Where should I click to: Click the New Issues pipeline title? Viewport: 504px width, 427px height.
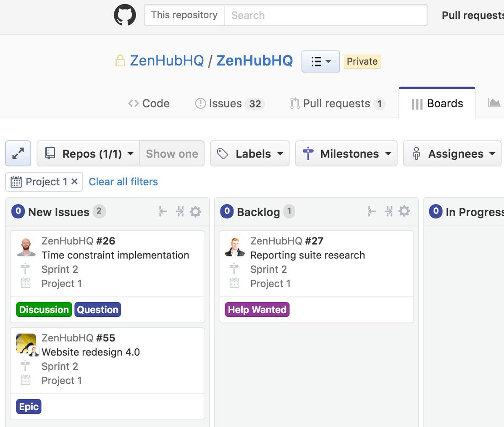point(59,212)
